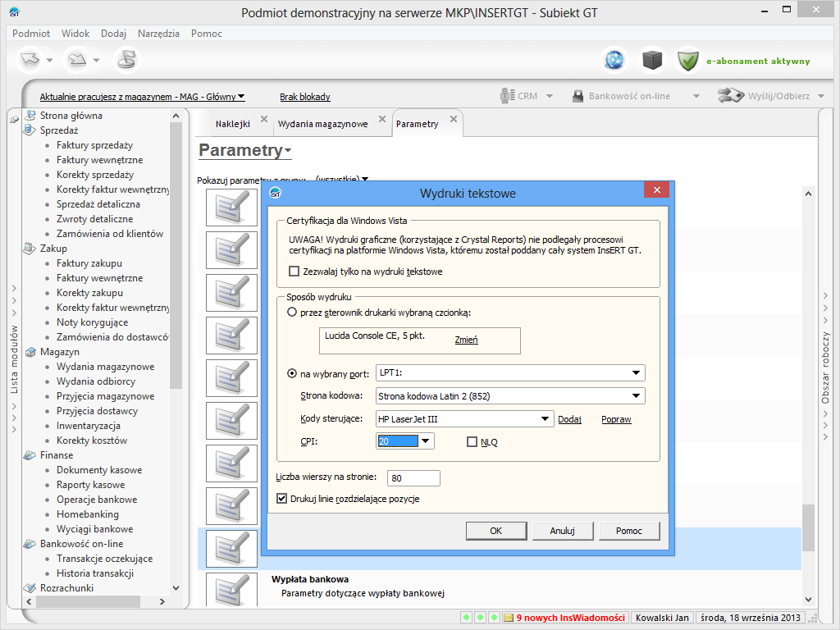Open the Narzędzia menu
The height and width of the screenshot is (630, 840).
[158, 34]
